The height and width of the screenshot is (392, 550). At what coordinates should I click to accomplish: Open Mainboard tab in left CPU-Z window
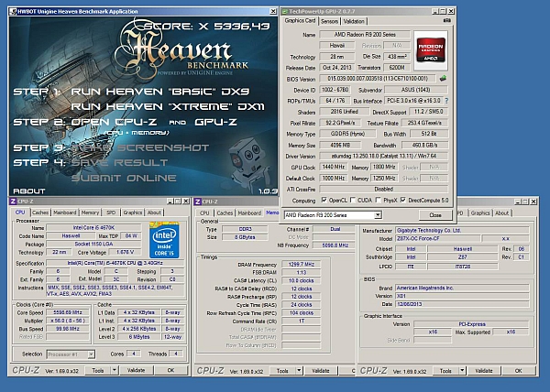pyautogui.click(x=64, y=212)
